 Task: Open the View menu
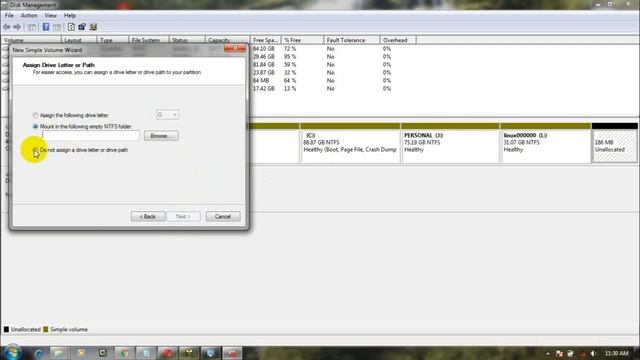[x=51, y=16]
